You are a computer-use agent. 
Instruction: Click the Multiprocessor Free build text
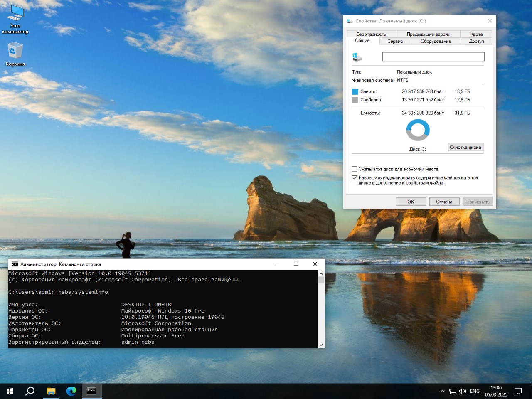(153, 336)
